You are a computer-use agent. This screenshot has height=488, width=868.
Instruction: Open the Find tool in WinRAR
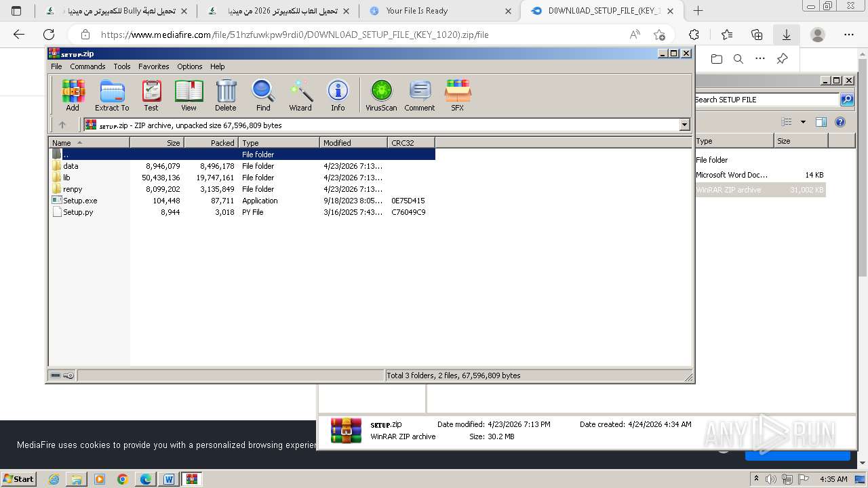point(263,95)
